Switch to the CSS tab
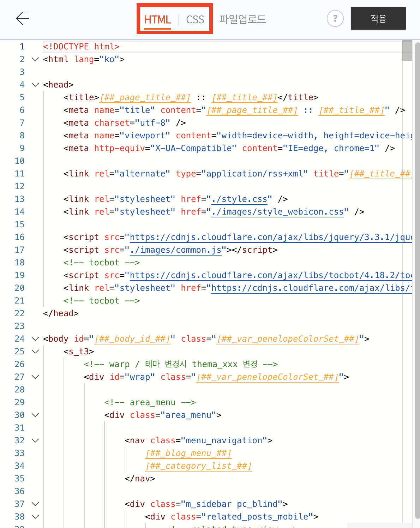420x528 pixels. [195, 19]
